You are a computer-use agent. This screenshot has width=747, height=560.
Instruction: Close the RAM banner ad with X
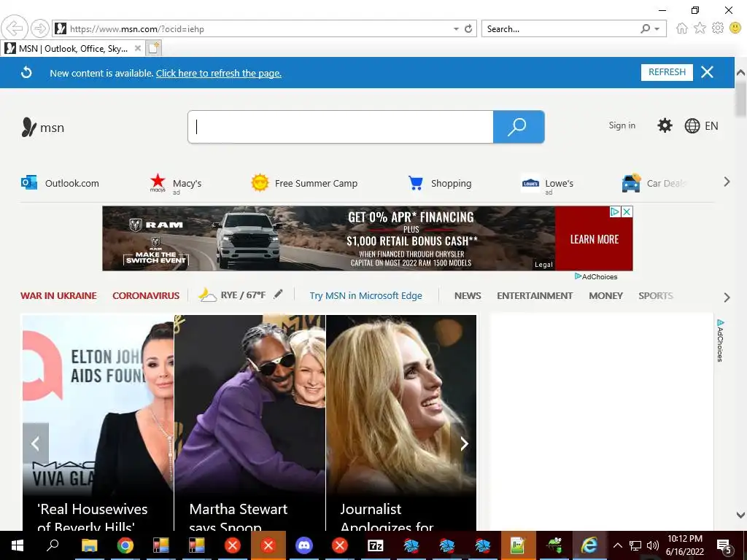pyautogui.click(x=627, y=212)
